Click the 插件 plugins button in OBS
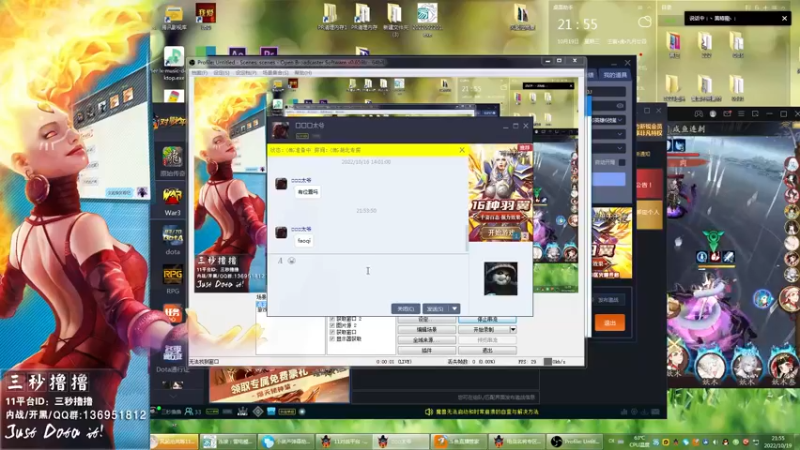 point(427,351)
